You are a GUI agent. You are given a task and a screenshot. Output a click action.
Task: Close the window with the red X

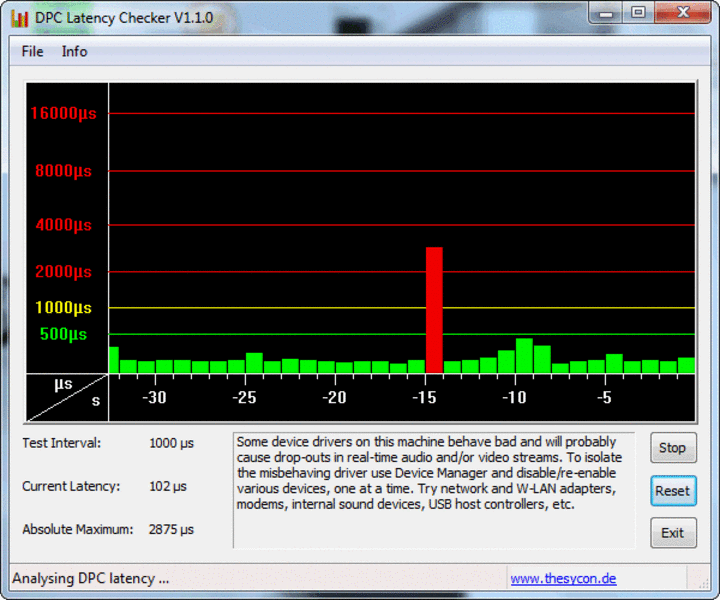[x=683, y=13]
